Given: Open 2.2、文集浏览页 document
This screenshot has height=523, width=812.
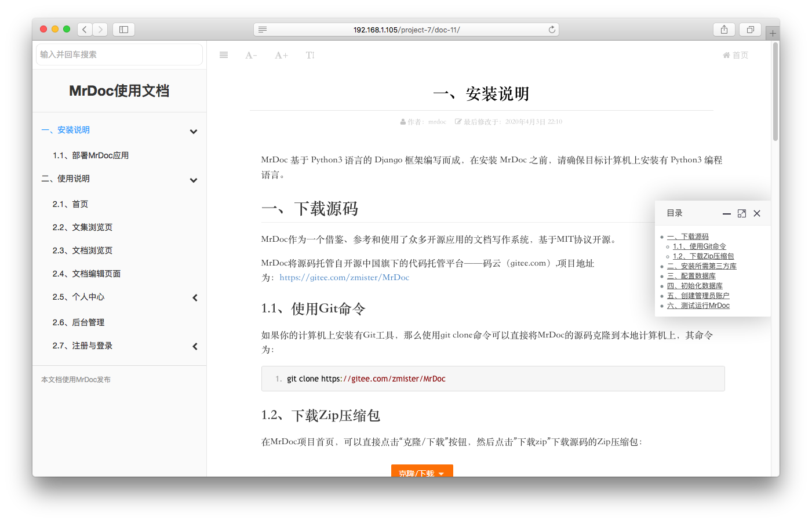Looking at the screenshot, I should pyautogui.click(x=82, y=227).
